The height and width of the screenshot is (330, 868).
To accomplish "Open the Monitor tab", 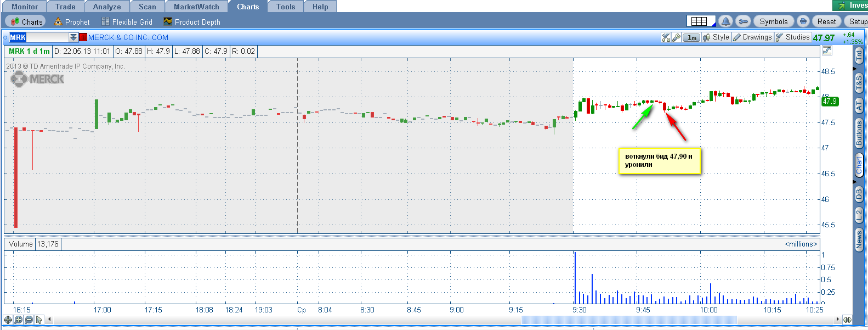I will (25, 7).
